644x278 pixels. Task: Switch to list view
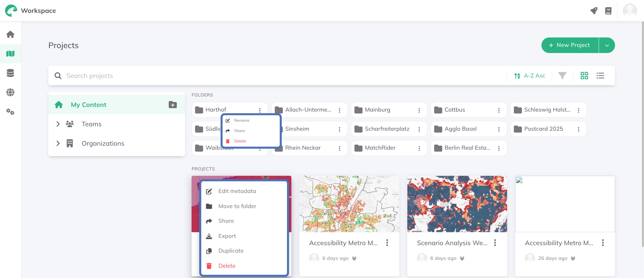pos(600,76)
